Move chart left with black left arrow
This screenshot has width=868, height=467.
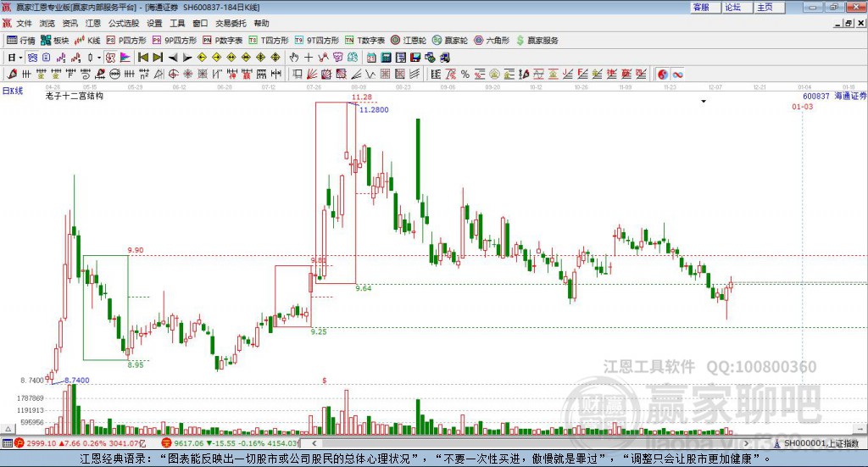[x=173, y=58]
